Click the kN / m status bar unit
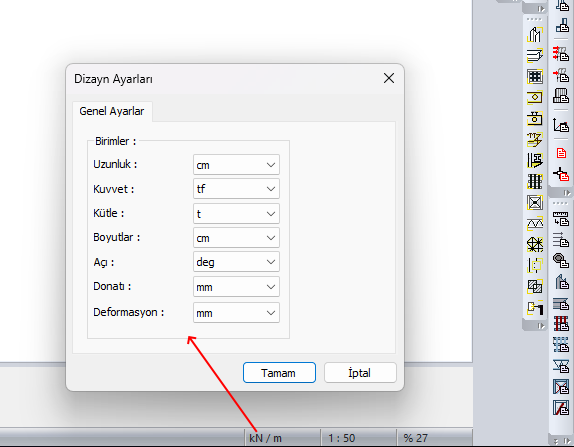This screenshot has height=447, width=574. click(265, 438)
